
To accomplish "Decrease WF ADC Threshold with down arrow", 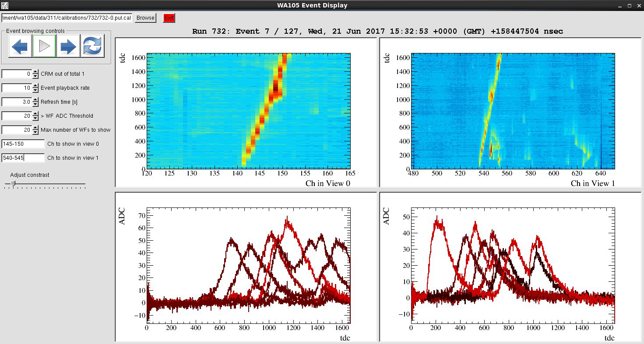I will click(35, 118).
